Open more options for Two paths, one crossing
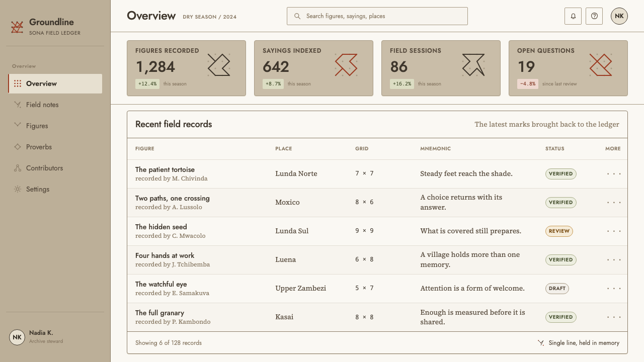The width and height of the screenshot is (644, 362). 614,203
